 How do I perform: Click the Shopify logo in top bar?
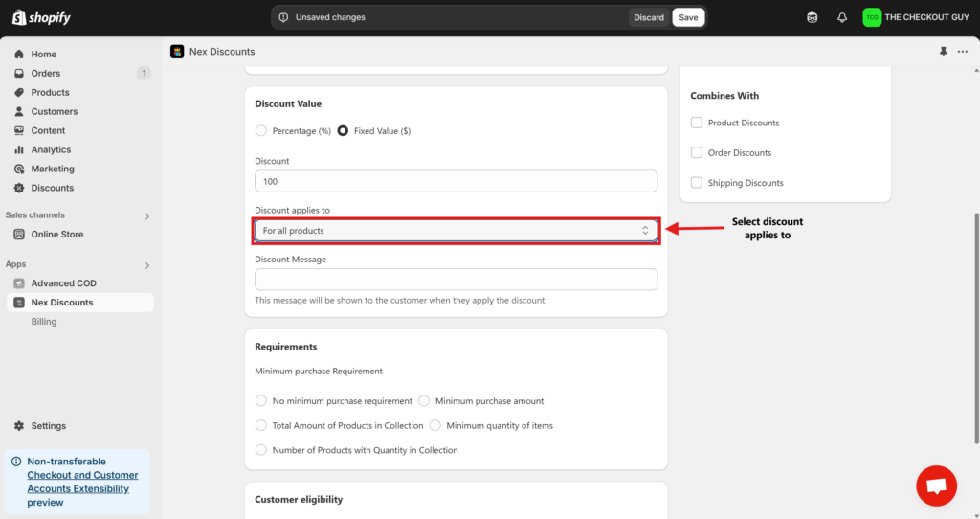pos(41,17)
